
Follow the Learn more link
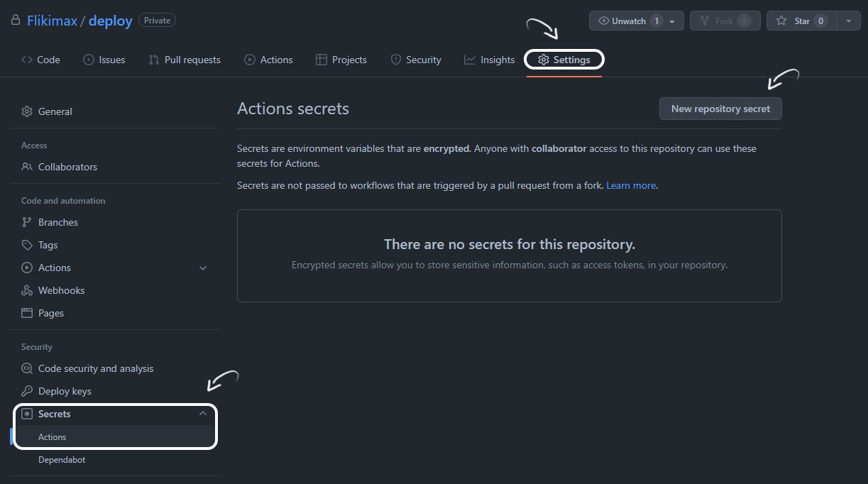point(630,185)
